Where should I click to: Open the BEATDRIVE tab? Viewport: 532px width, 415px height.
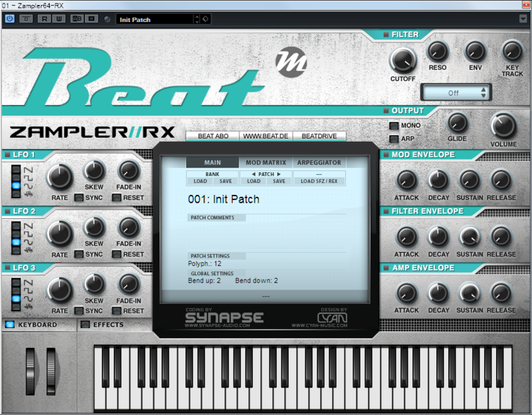[319, 136]
